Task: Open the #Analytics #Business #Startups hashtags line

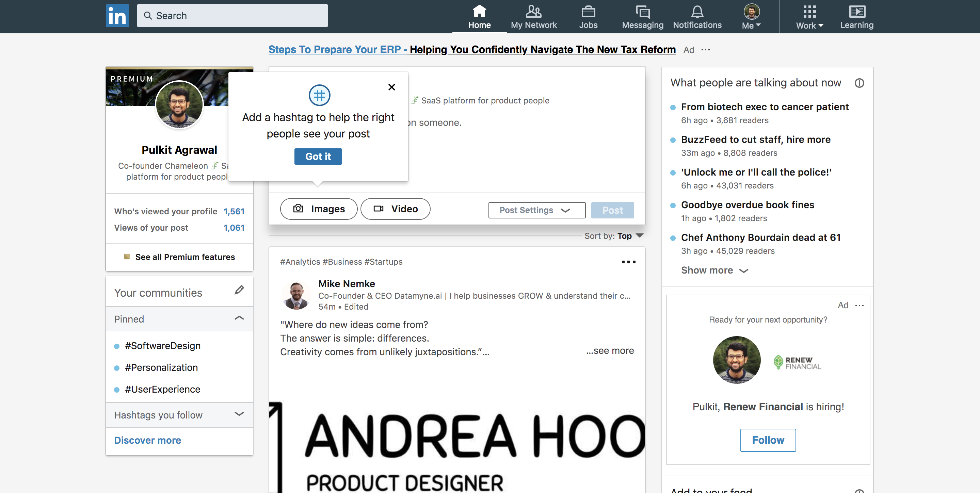Action: pyautogui.click(x=341, y=262)
